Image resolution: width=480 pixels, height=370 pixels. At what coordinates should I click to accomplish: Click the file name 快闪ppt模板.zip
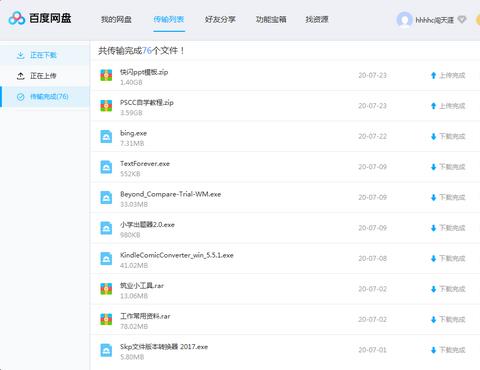click(x=144, y=72)
